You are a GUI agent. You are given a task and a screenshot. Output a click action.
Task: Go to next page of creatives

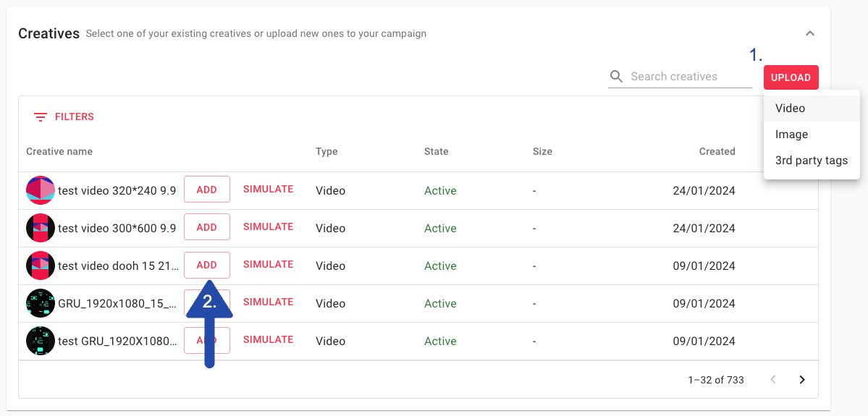click(802, 380)
